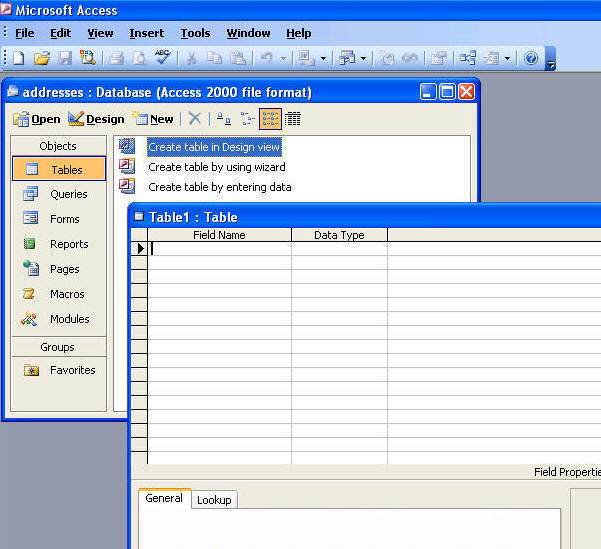Viewport: 601px width, 549px height.
Task: Switch to the Lookup tab
Action: (x=214, y=500)
